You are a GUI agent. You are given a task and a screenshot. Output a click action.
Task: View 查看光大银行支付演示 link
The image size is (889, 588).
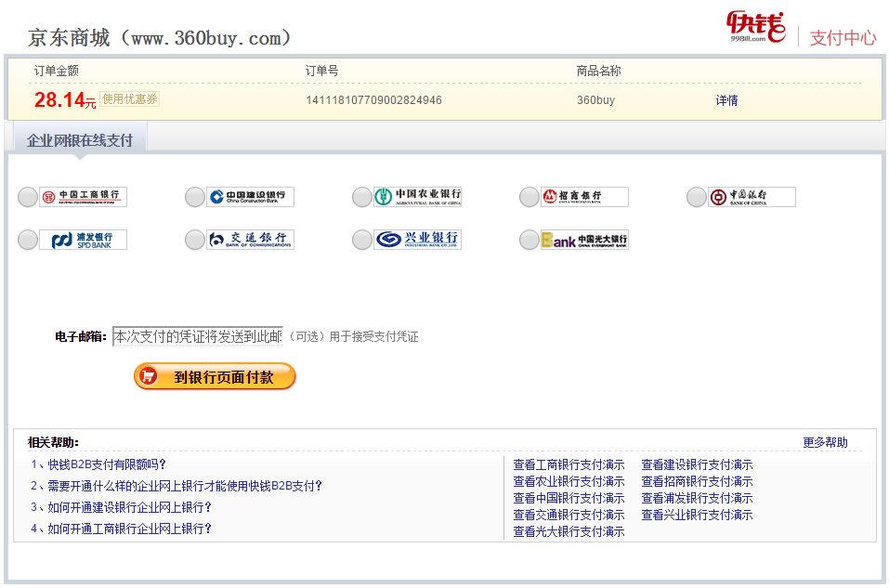569,531
